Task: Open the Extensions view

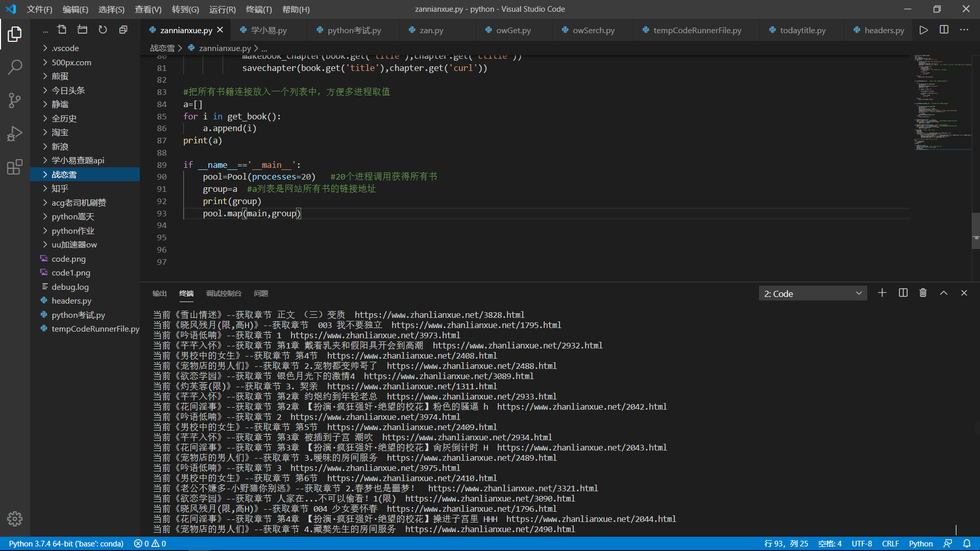Action: tap(15, 167)
